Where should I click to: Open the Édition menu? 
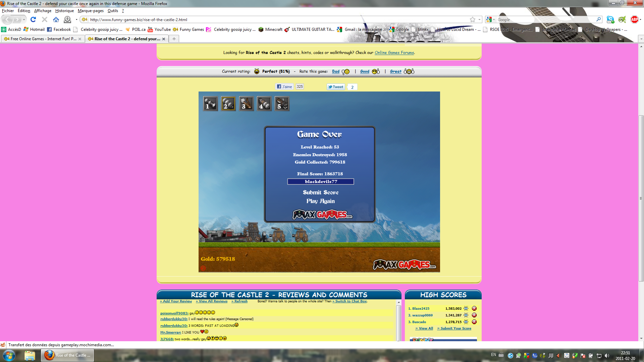tap(24, 11)
